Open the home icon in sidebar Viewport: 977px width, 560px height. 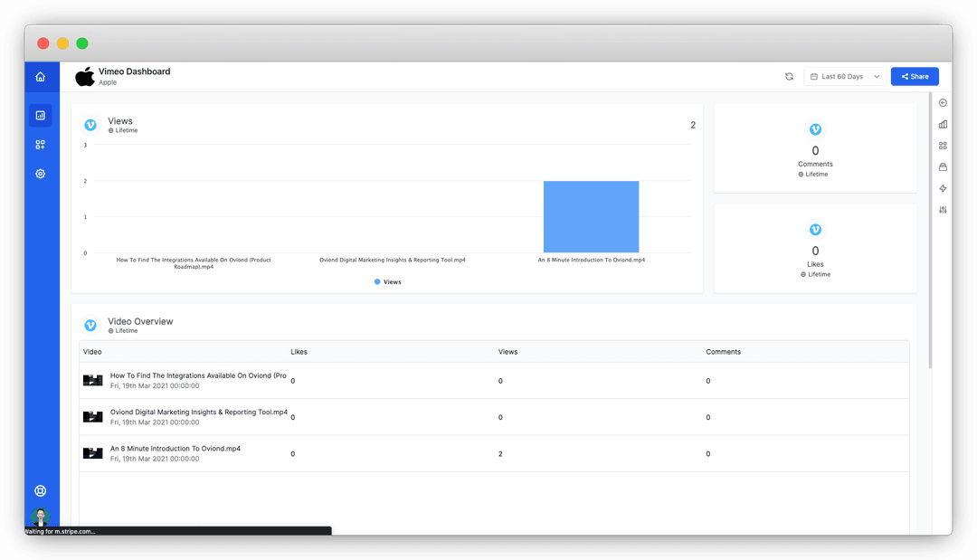point(41,77)
